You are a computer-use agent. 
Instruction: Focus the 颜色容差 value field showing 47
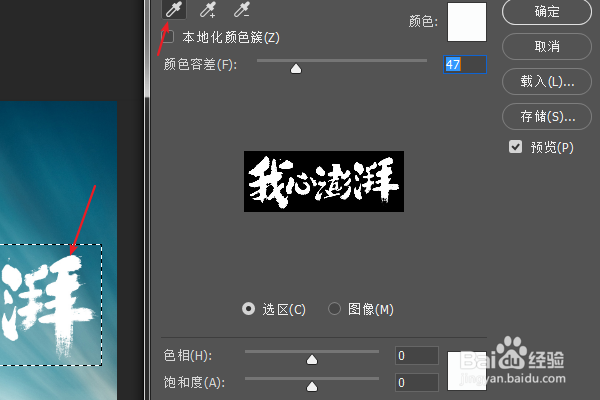click(x=465, y=64)
